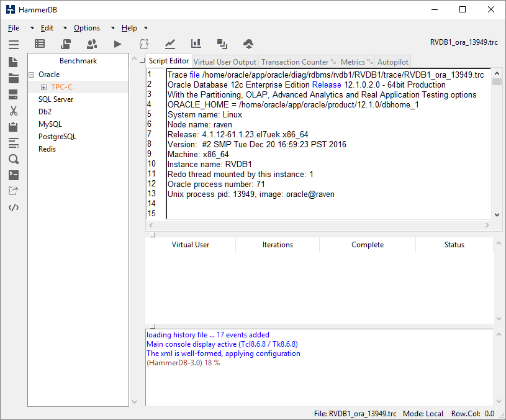506x420 pixels.
Task: Detach the Transaction Counter tab via its icon
Action: (x=333, y=62)
